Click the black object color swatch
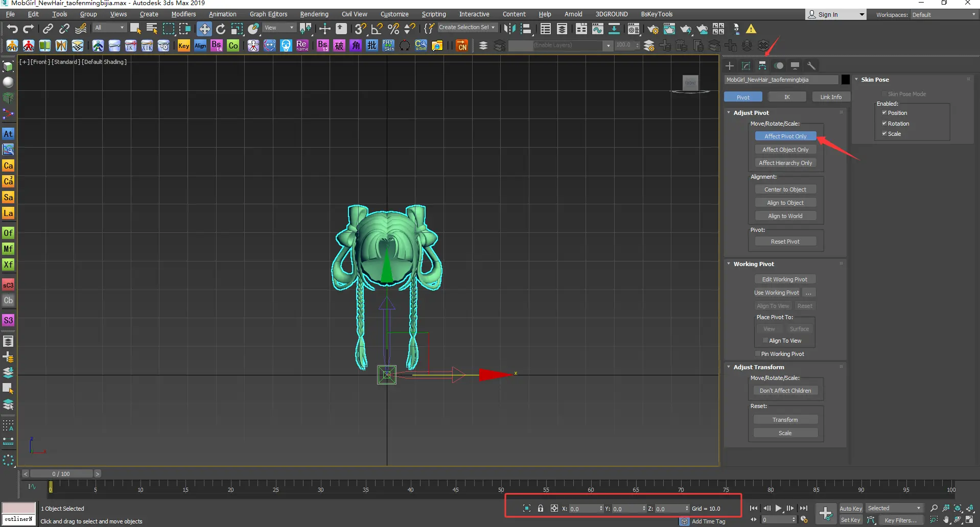The width and height of the screenshot is (980, 527). coord(846,80)
